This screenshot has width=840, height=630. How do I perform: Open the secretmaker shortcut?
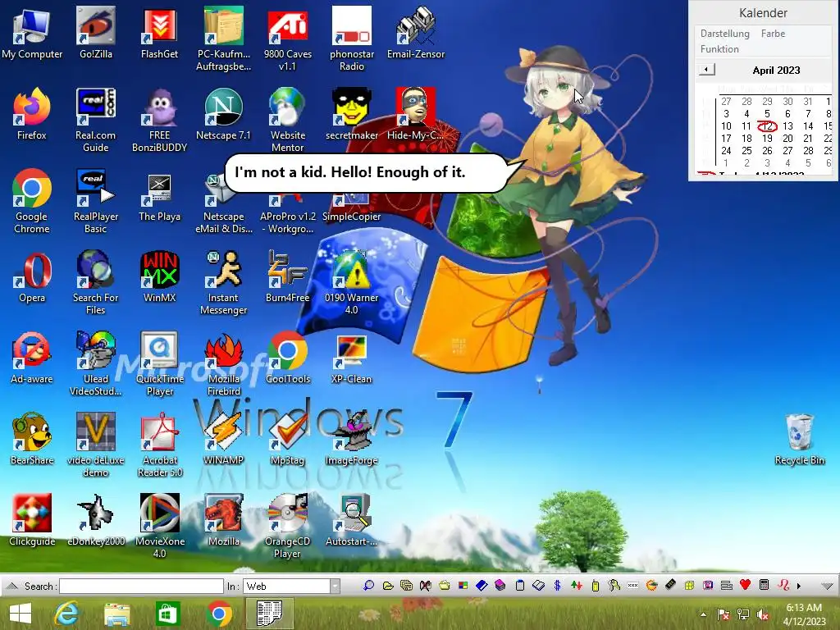tap(351, 113)
